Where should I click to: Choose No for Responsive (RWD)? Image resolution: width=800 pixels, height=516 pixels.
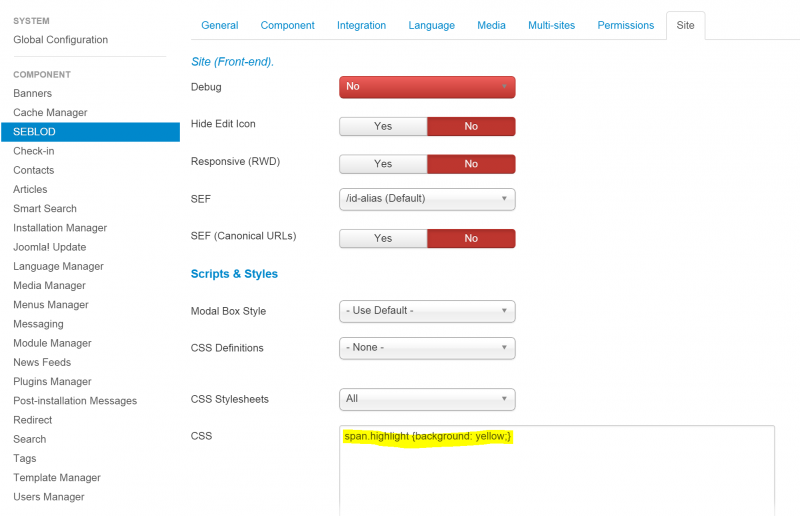pos(471,164)
